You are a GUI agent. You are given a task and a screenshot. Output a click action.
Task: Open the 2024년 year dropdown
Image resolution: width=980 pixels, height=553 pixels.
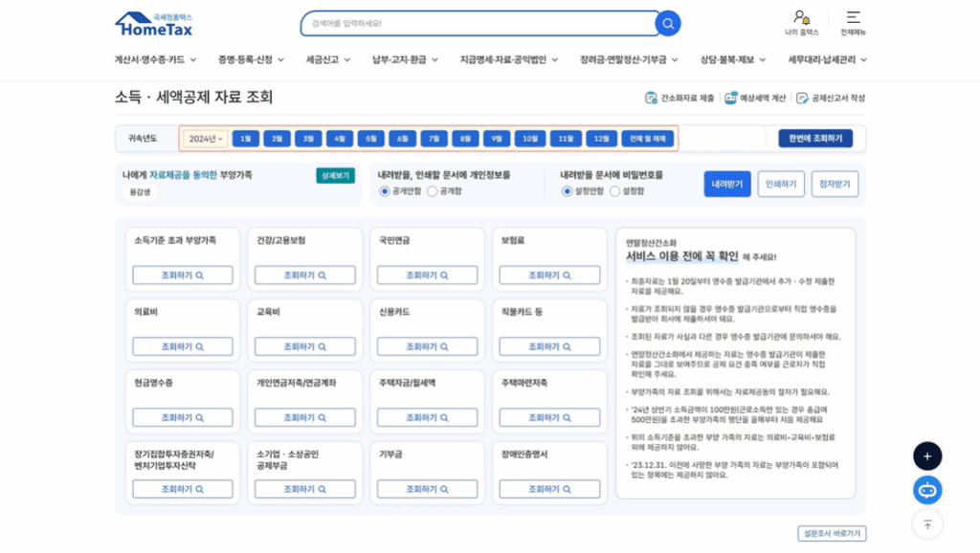click(x=206, y=138)
